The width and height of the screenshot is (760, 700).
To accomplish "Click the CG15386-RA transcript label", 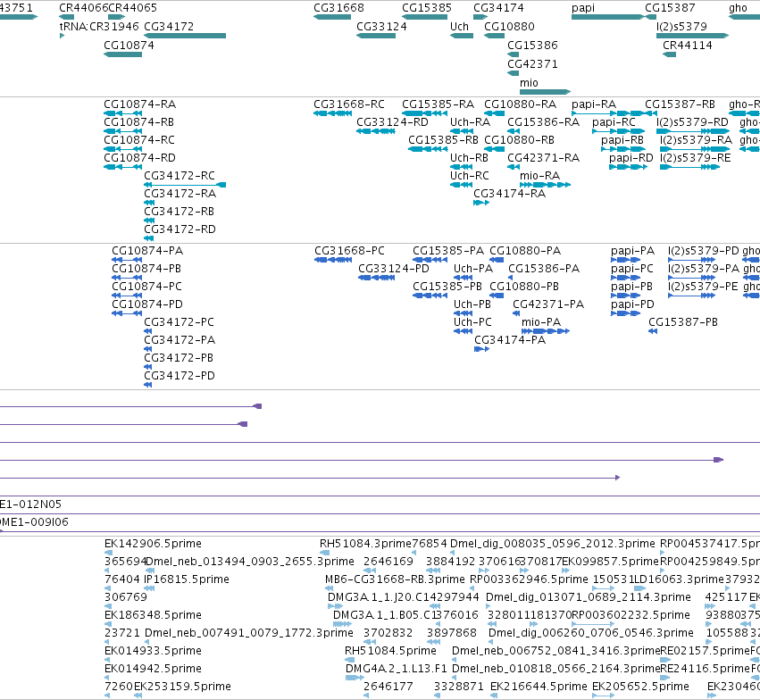I will 543,122.
